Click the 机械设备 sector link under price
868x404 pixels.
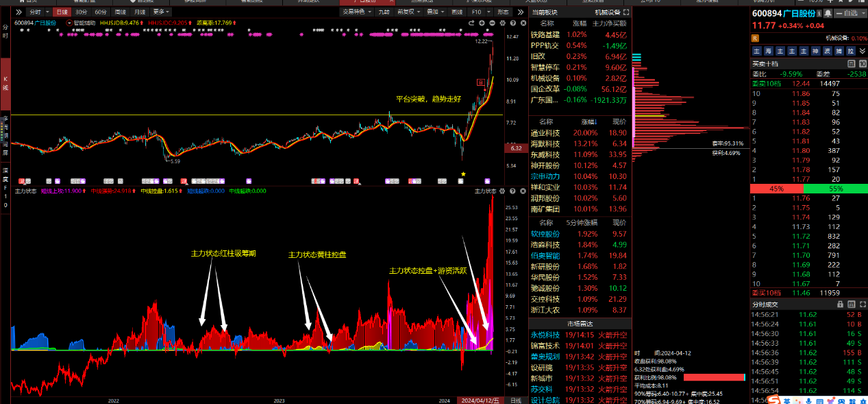point(836,38)
